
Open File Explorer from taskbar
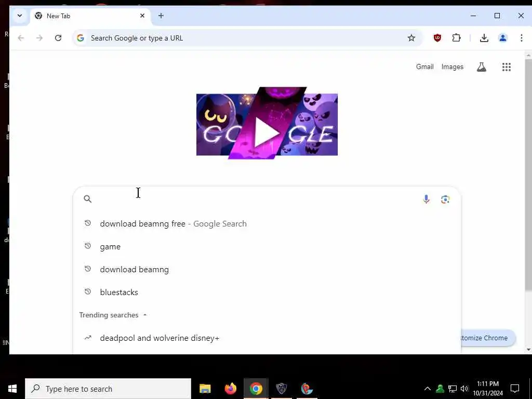point(205,389)
